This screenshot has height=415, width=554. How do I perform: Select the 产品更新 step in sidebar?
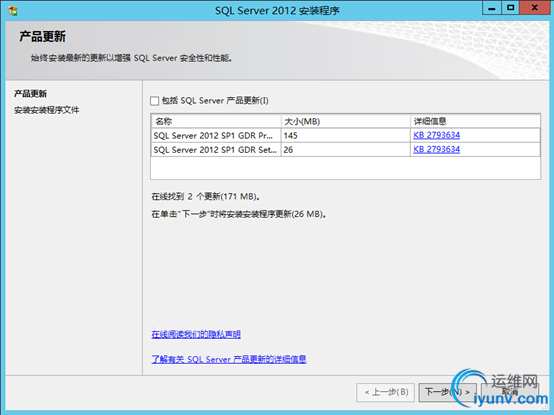click(30, 94)
